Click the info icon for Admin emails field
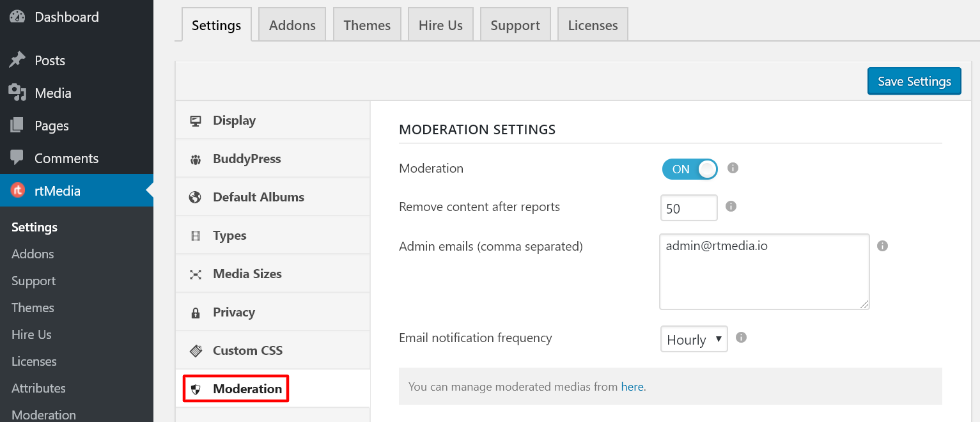This screenshot has height=422, width=980. pos(882,246)
